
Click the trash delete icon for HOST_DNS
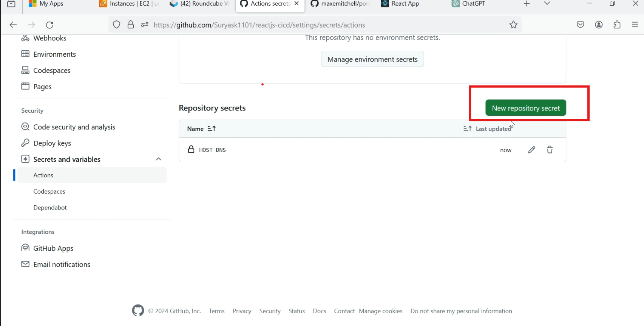click(550, 150)
